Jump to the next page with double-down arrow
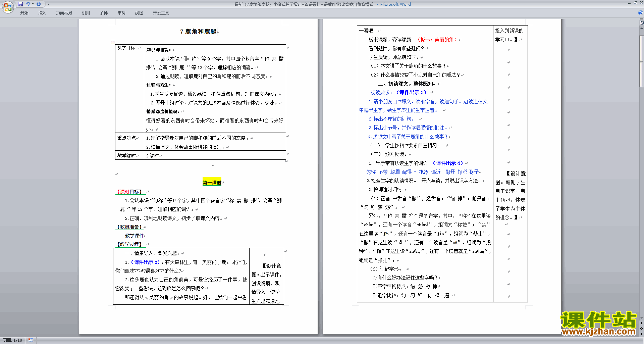 point(642,334)
